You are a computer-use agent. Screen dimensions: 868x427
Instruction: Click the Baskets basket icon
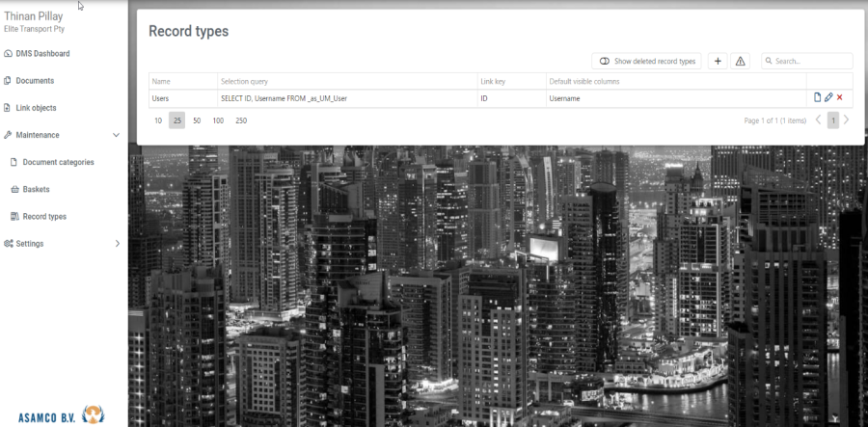pos(14,189)
